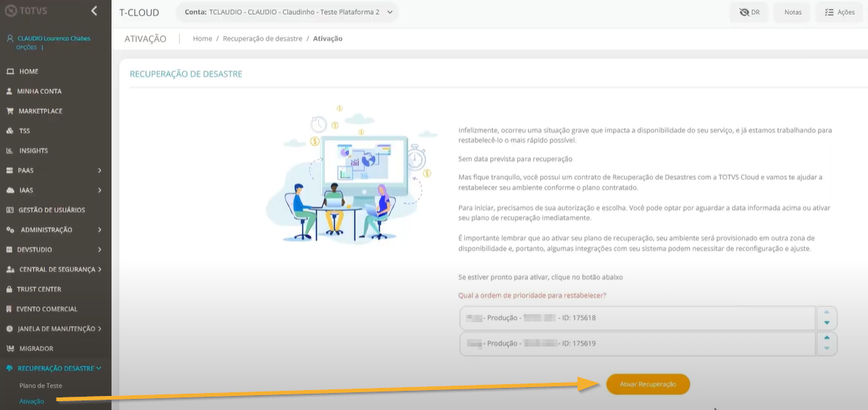This screenshot has width=868, height=410.
Task: Open the Conta account selector dropdown
Action: 288,13
